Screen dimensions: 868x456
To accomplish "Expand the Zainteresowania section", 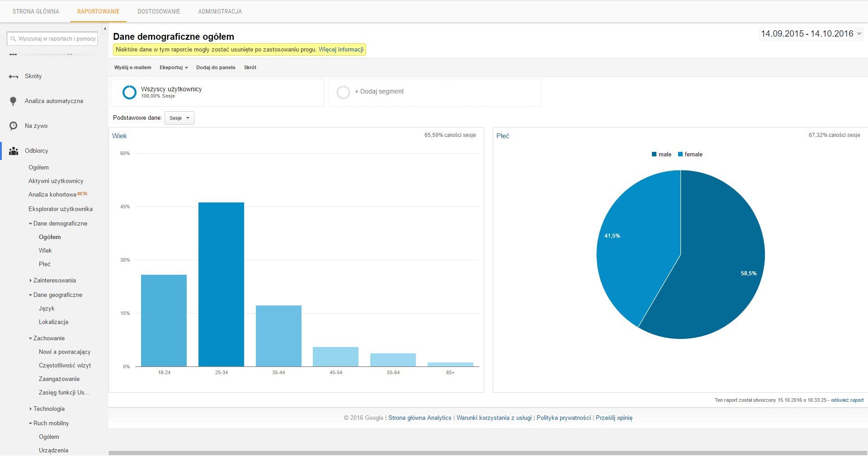I will (30, 281).
